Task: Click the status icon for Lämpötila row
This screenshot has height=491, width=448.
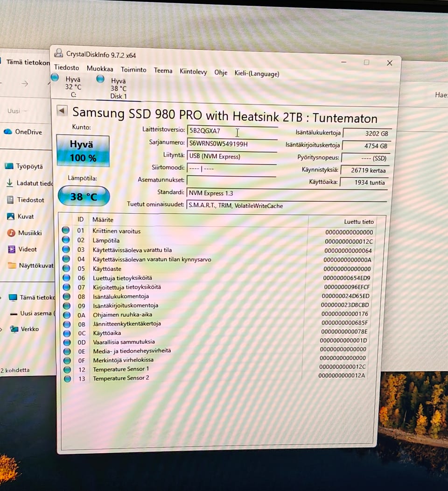Action: pyautogui.click(x=66, y=240)
